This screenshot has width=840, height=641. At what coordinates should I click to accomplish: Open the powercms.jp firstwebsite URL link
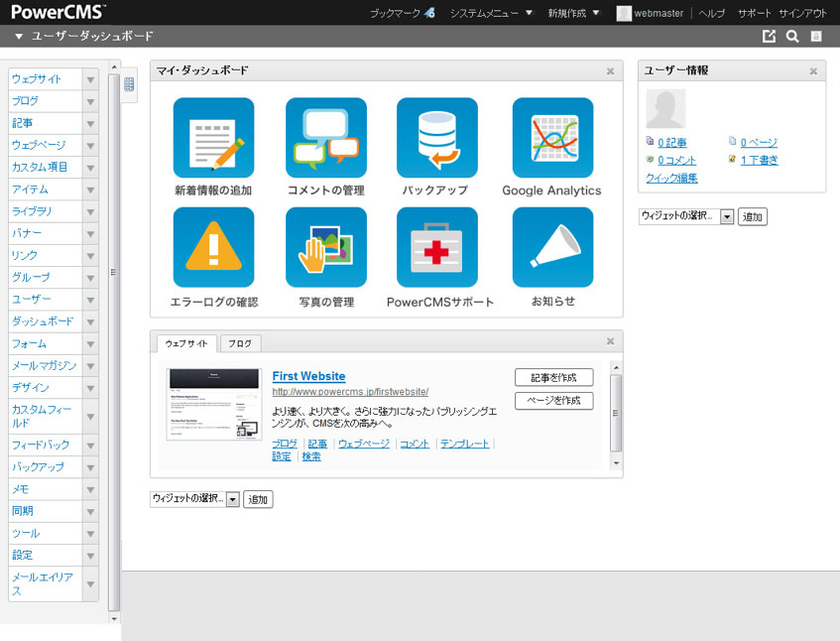point(350,392)
